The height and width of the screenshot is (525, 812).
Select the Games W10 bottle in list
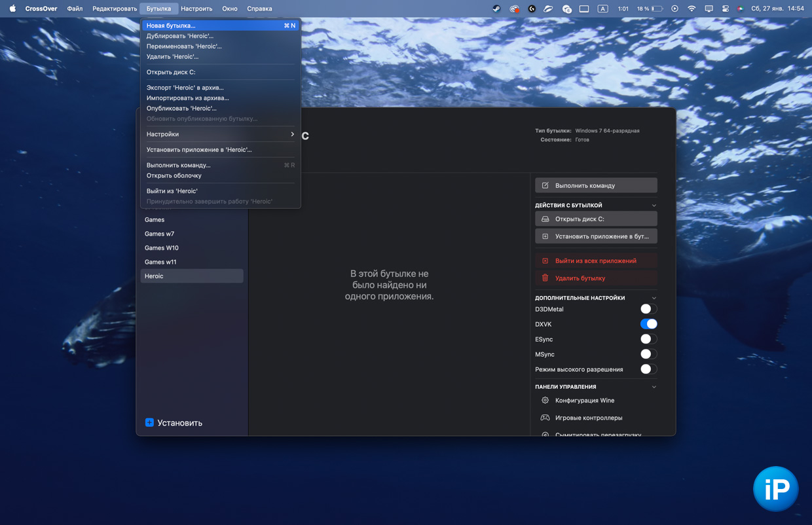(162, 248)
